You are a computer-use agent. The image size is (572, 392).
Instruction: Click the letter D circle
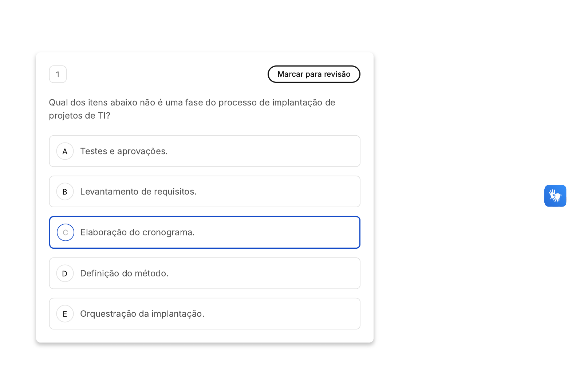(65, 273)
